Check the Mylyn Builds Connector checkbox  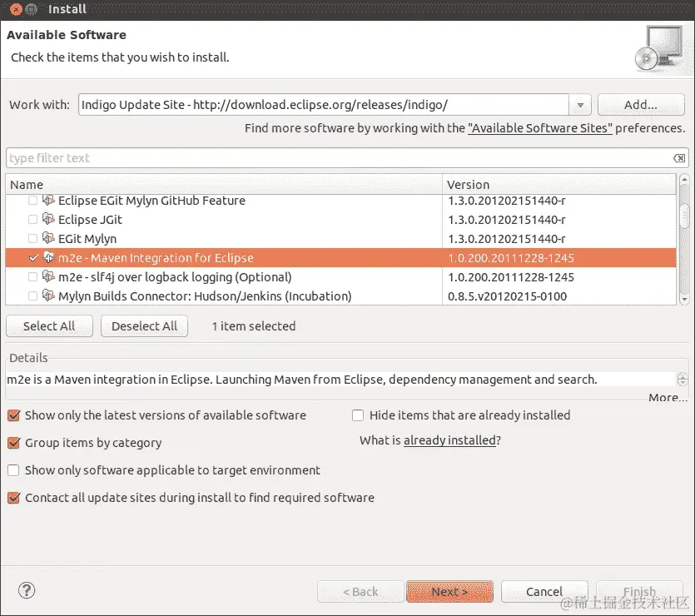coord(32,296)
